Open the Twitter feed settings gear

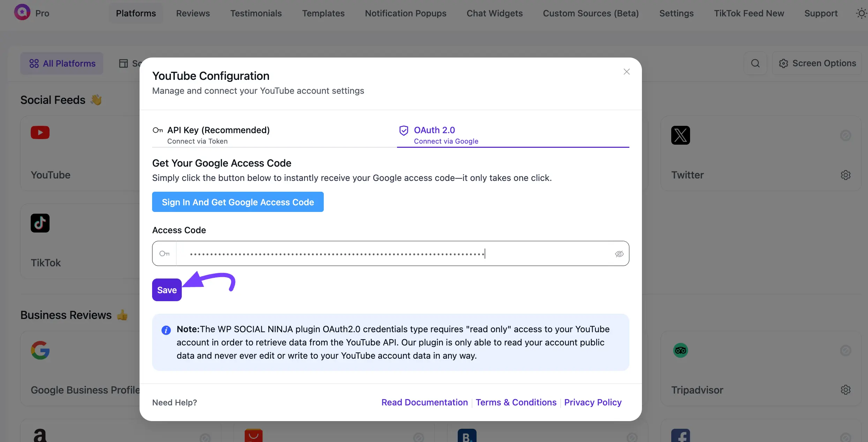click(846, 175)
